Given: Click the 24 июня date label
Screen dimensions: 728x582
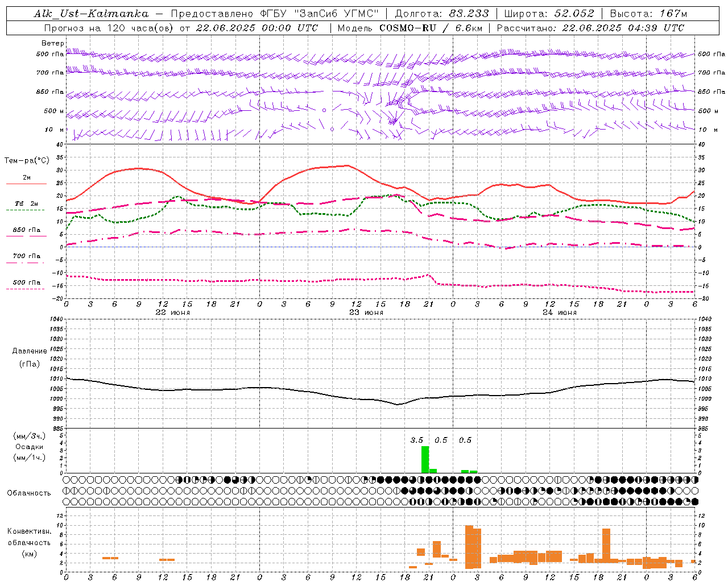Looking at the screenshot, I should [x=559, y=312].
